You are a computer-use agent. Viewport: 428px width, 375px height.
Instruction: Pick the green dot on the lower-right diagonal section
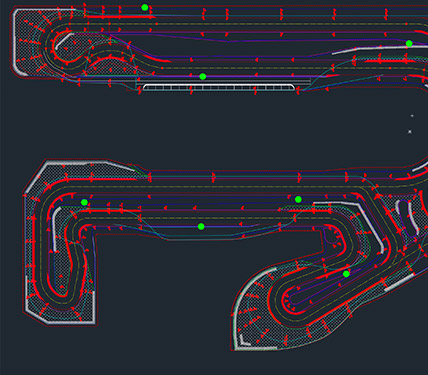tap(346, 274)
